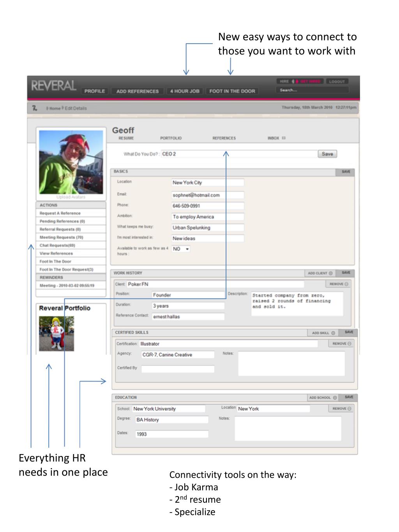Switch to the RESUME tab

tap(126, 138)
